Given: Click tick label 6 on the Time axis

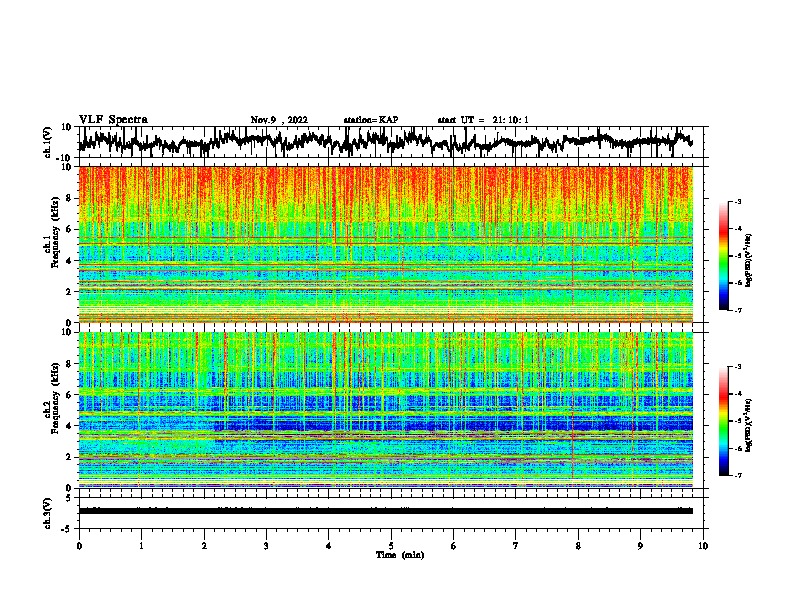Looking at the screenshot, I should coord(454,546).
